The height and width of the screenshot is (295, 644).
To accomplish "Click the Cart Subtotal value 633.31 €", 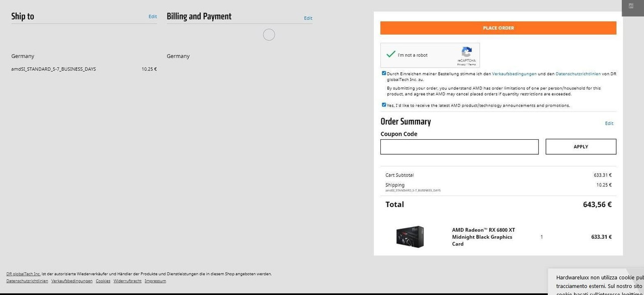I will 603,175.
